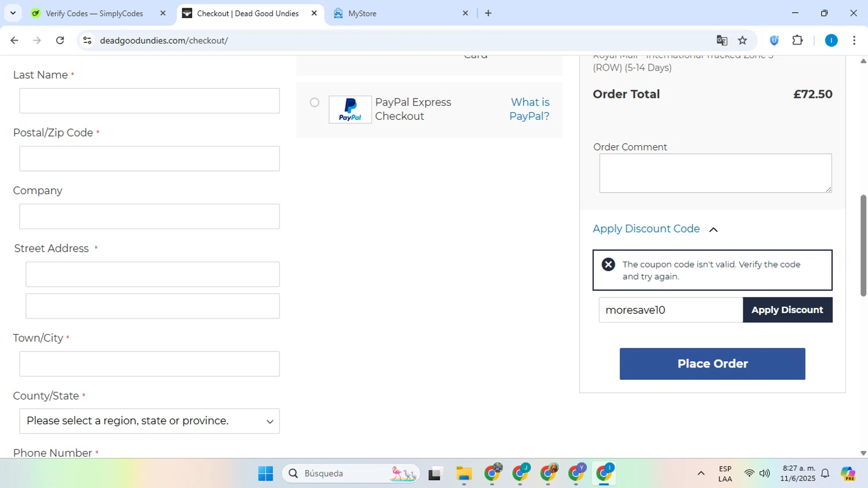Open the tab search dropdown arrow
This screenshot has height=488, width=868.
click(13, 13)
